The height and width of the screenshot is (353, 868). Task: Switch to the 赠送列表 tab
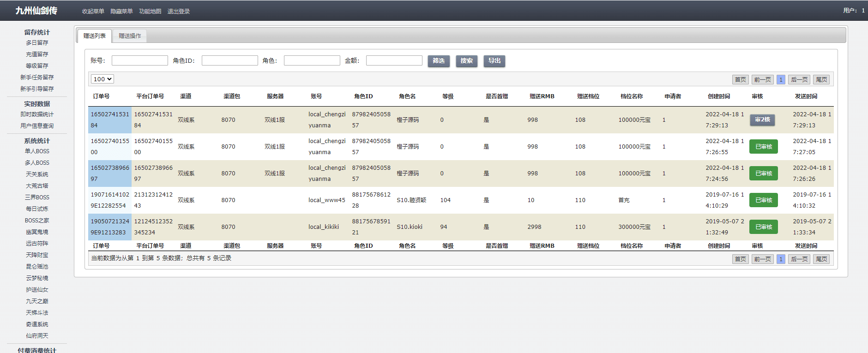point(95,36)
